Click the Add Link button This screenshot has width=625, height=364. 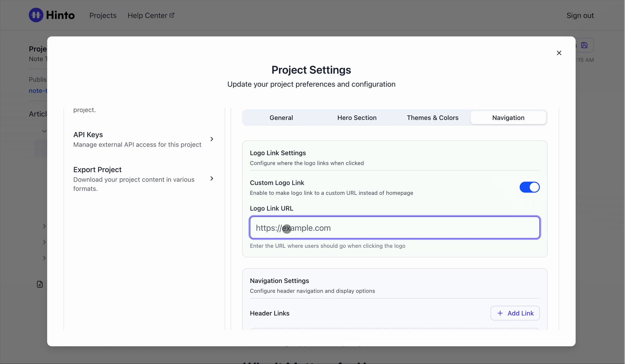515,313
